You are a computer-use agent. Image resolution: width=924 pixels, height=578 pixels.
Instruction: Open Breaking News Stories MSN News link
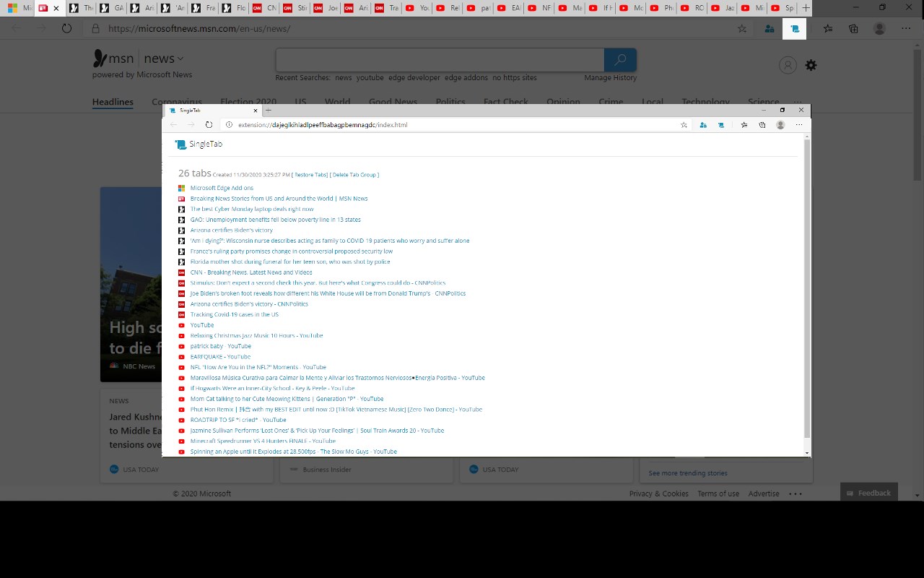(279, 199)
